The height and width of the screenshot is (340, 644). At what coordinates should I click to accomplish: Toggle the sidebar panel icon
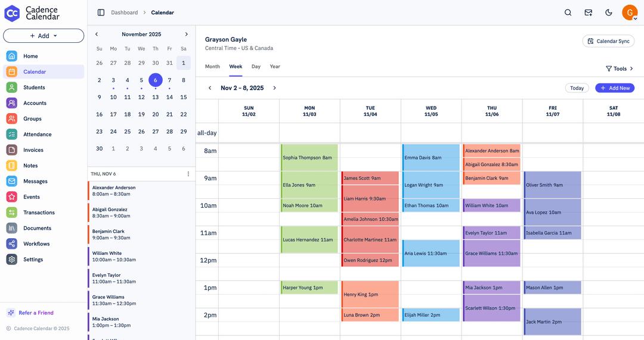[x=101, y=13]
